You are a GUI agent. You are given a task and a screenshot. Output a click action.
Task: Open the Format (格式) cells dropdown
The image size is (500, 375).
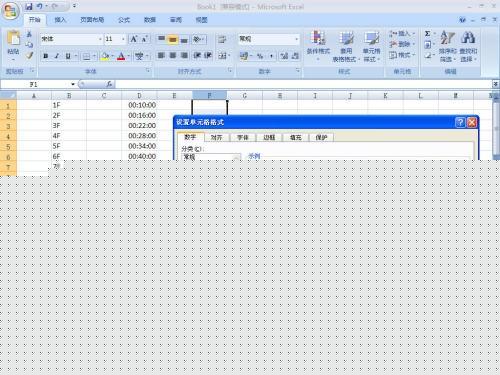tap(402, 55)
